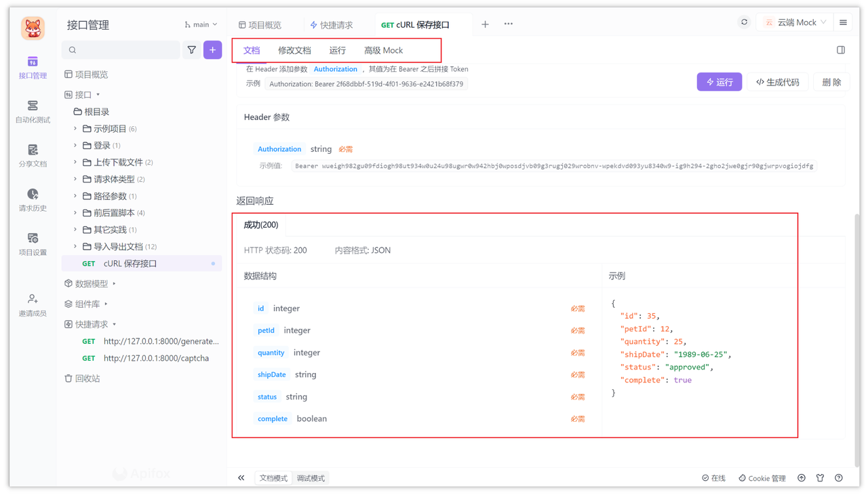Collapse sidebar with double chevron icon
Viewport: 868px width, 495px height.
241,478
